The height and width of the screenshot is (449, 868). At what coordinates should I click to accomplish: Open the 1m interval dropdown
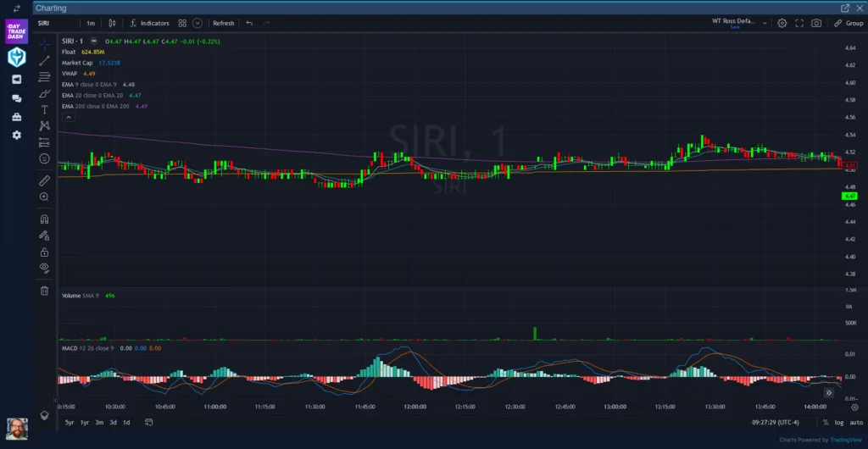91,23
